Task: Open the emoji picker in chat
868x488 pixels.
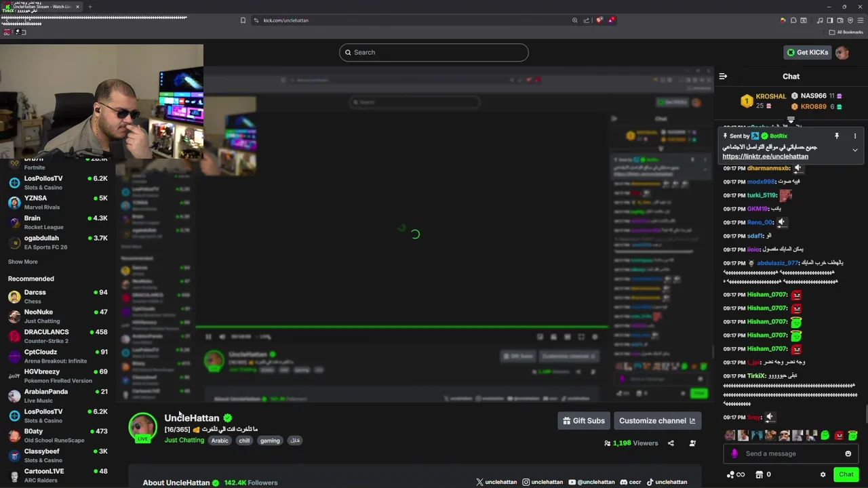Action: coord(848,453)
